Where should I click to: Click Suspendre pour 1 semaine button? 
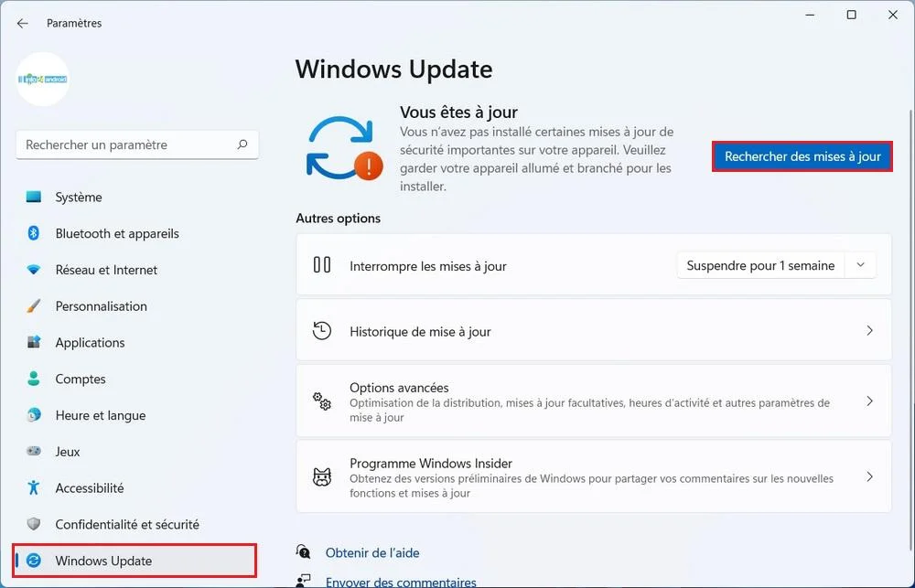click(x=760, y=265)
